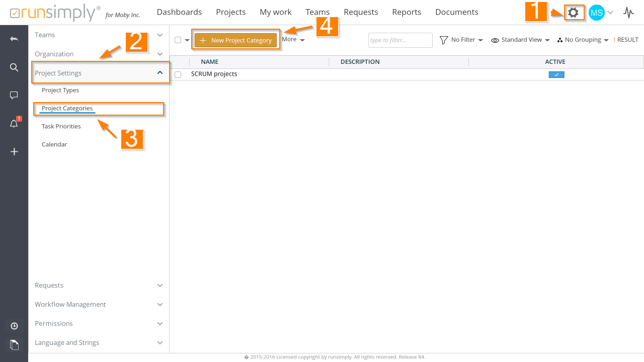This screenshot has width=644, height=362.
Task: Open the settings gear icon
Action: click(x=573, y=13)
